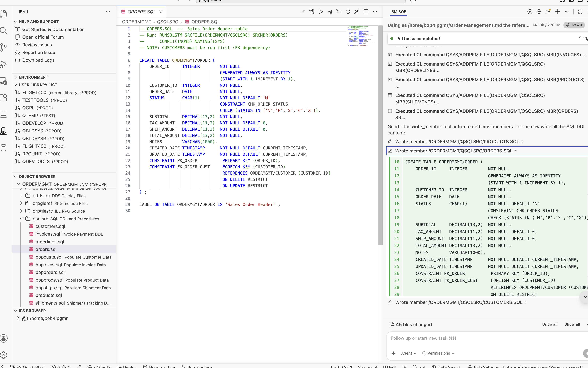Click Undo all changes button
Image resolution: width=588 pixels, height=368 pixels.
tap(549, 324)
